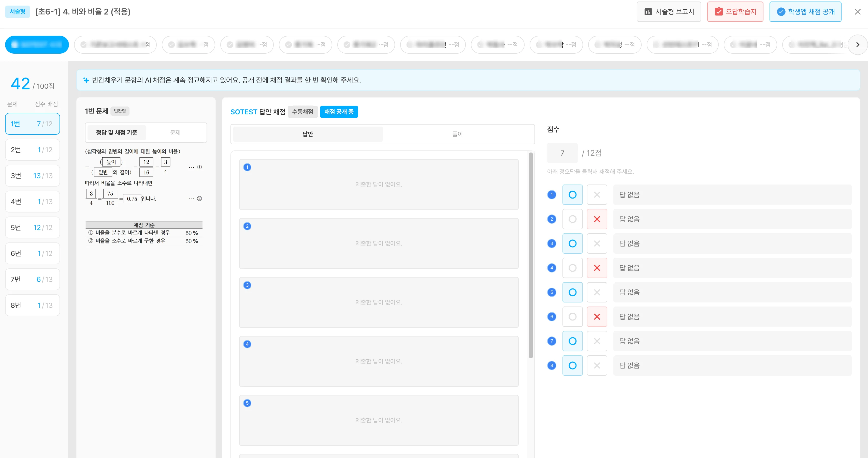Click the title [초6-1] 4. 비와 비율 2 (적용)
868x458 pixels.
click(83, 12)
